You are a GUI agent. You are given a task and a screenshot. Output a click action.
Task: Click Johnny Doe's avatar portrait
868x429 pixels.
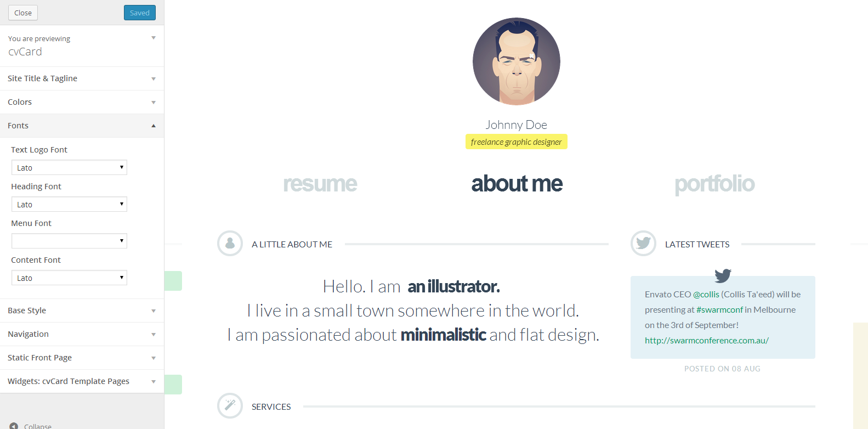516,61
